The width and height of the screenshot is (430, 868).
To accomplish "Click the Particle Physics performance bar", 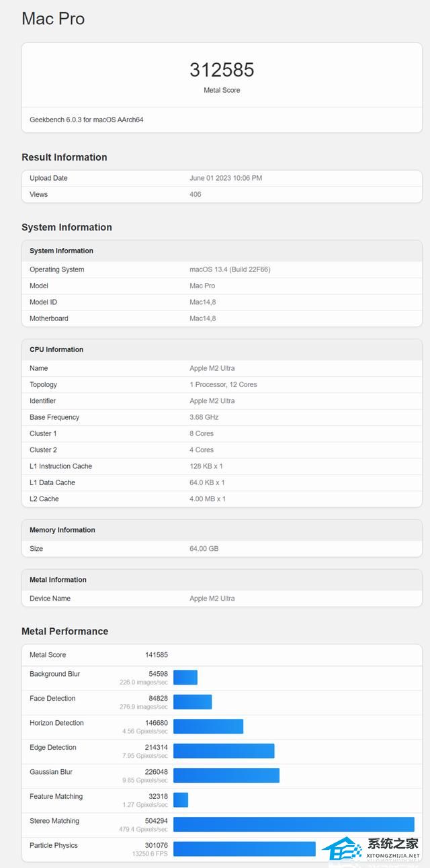I will point(244,849).
